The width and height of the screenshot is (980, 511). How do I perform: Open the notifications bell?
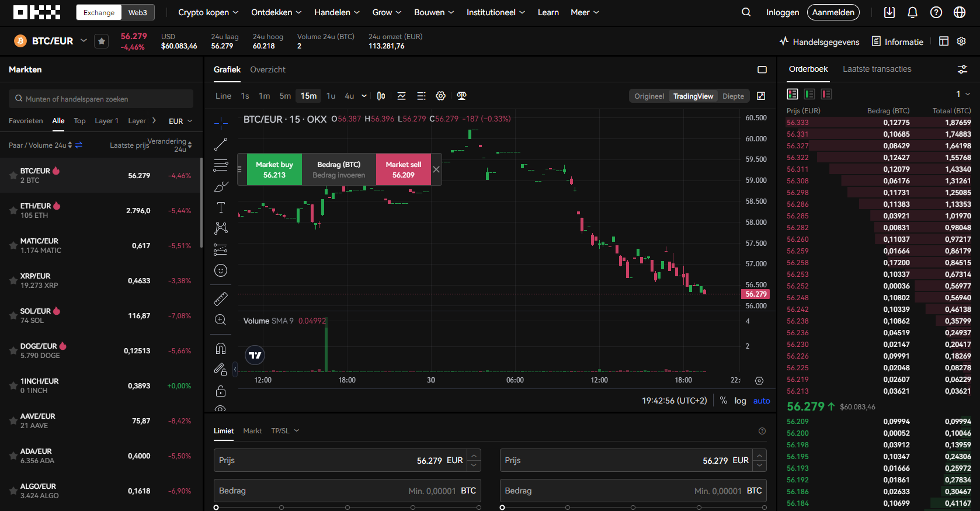[x=913, y=12]
